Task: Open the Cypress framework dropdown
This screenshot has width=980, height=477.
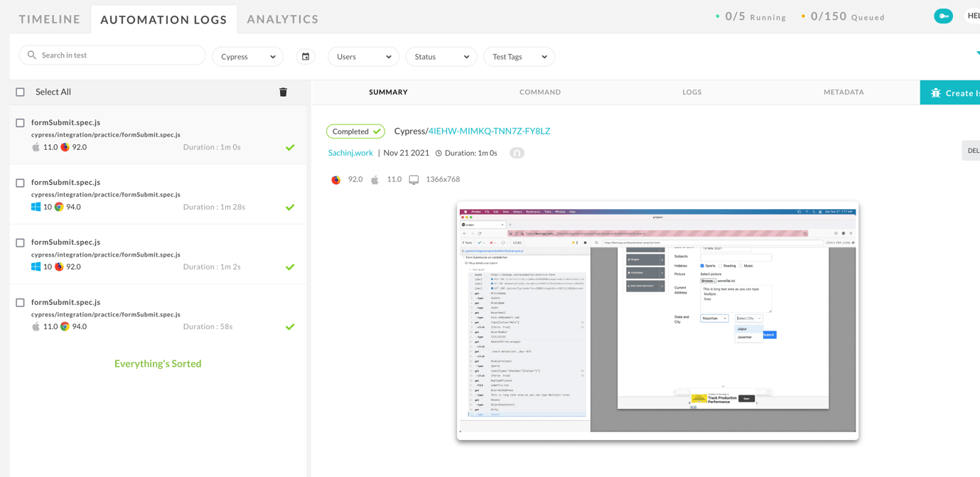Action: click(247, 57)
